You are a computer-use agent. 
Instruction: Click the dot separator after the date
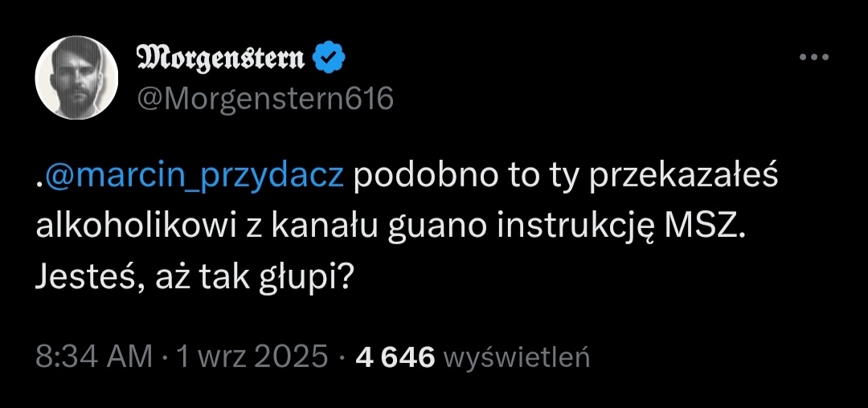[x=342, y=356]
